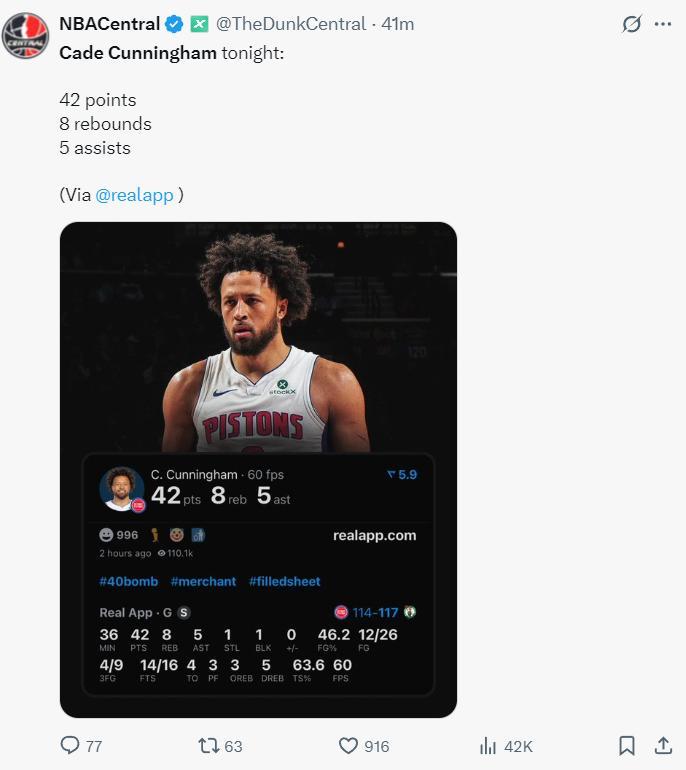Repost this Cade Cunningham tweet
686x770 pixels.
(208, 745)
